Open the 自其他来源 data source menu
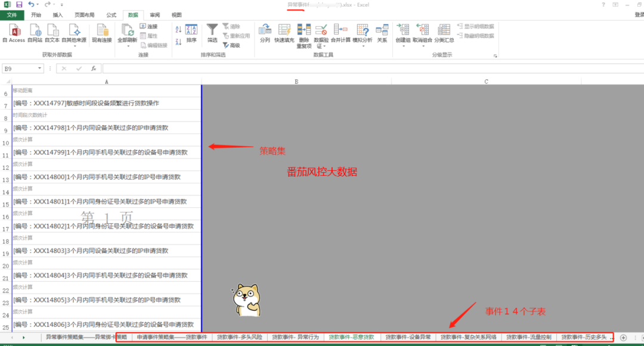This screenshot has height=346, width=644. tap(75, 35)
